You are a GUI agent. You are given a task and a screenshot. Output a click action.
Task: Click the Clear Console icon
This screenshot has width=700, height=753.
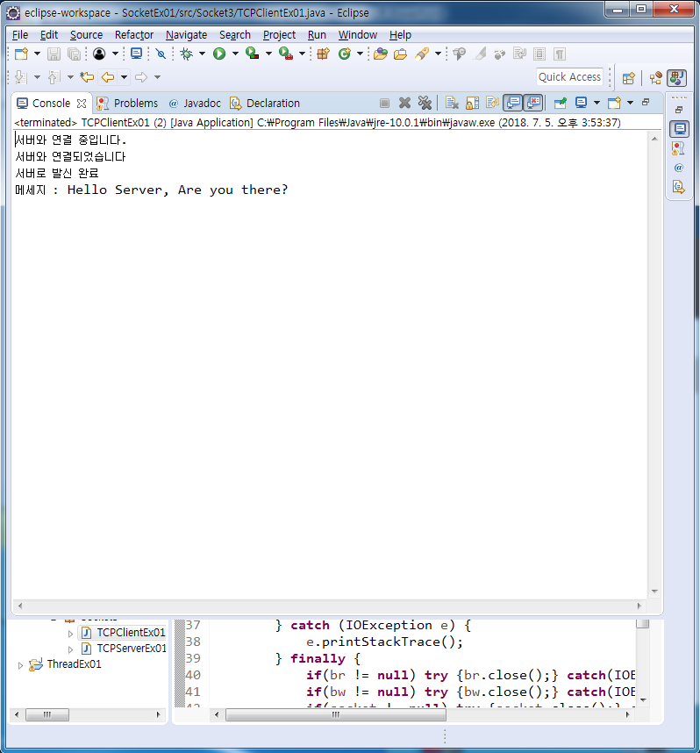coord(452,103)
